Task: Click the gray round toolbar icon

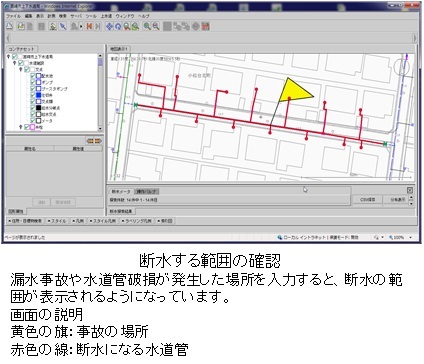Action: [196, 26]
